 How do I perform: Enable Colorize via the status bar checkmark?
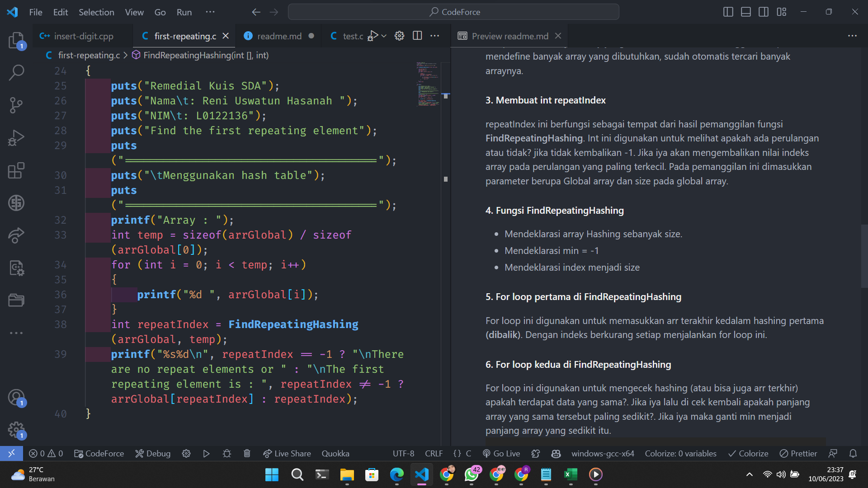coord(748,453)
